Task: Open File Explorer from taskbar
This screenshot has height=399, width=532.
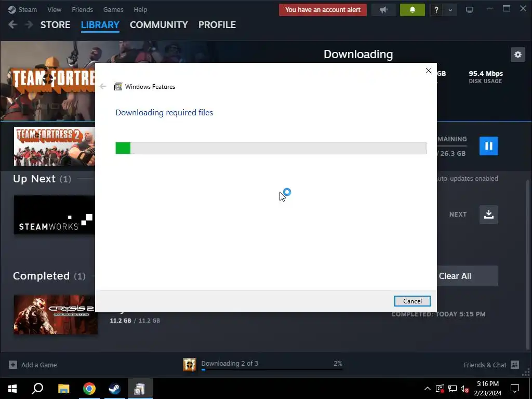Action: pos(63,389)
